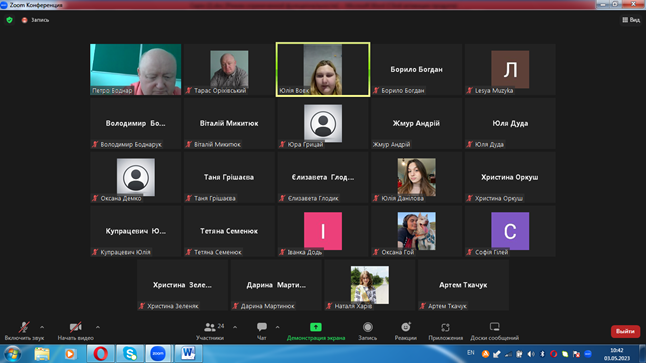Open the Chat panel
Viewport: 647px width, 364px height.
(x=262, y=331)
